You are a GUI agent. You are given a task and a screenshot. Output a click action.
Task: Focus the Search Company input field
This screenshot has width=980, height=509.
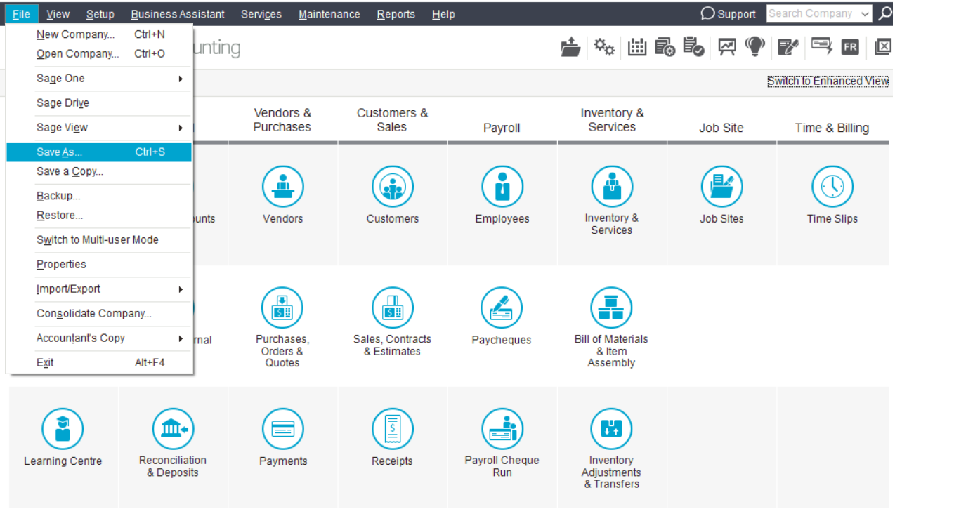coord(812,14)
